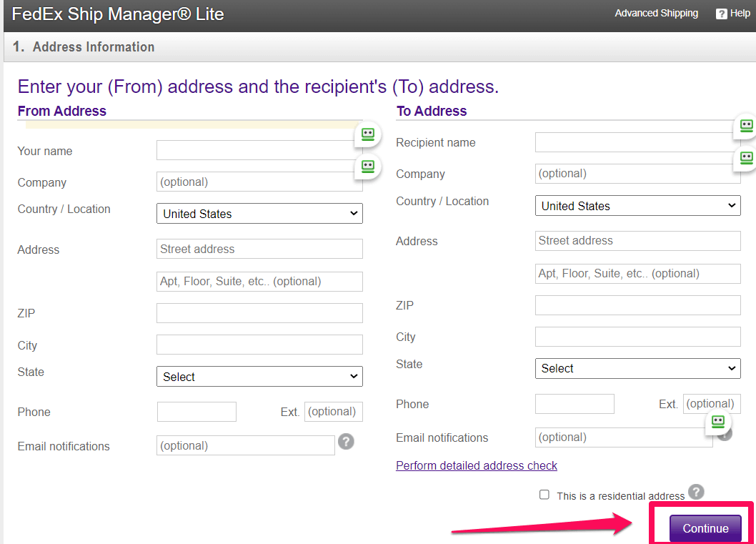
Task: Click the "To Address" section heading
Action: tap(432, 111)
